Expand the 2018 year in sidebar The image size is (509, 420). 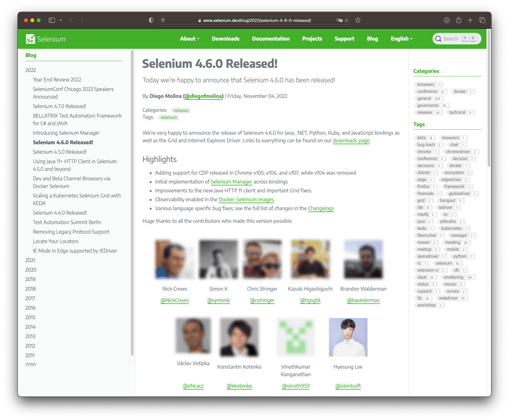point(30,289)
